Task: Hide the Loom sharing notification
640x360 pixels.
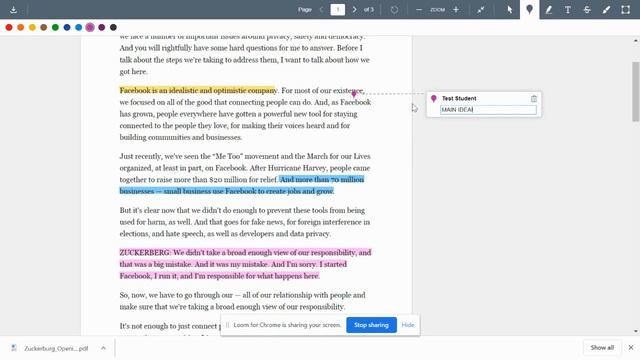Action: [408, 325]
